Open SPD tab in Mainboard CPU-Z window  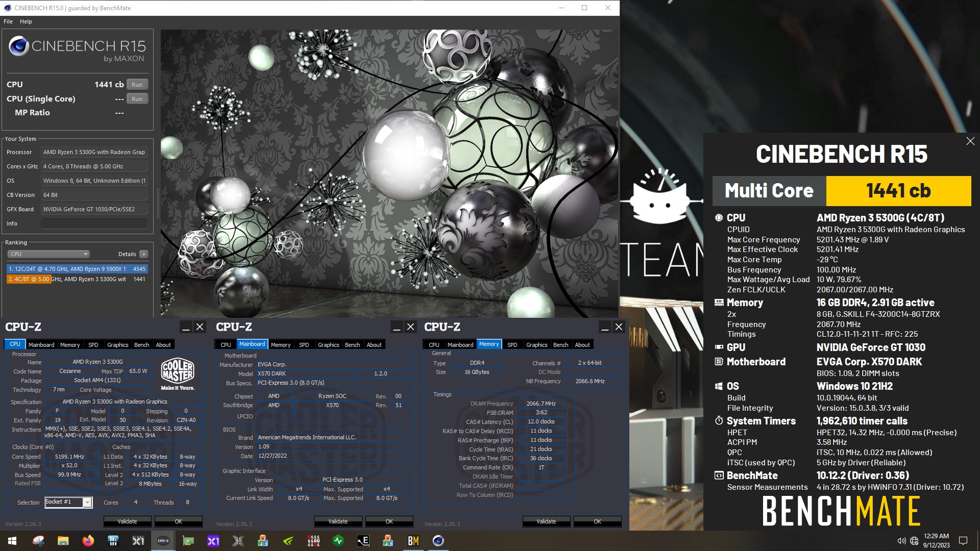point(304,345)
